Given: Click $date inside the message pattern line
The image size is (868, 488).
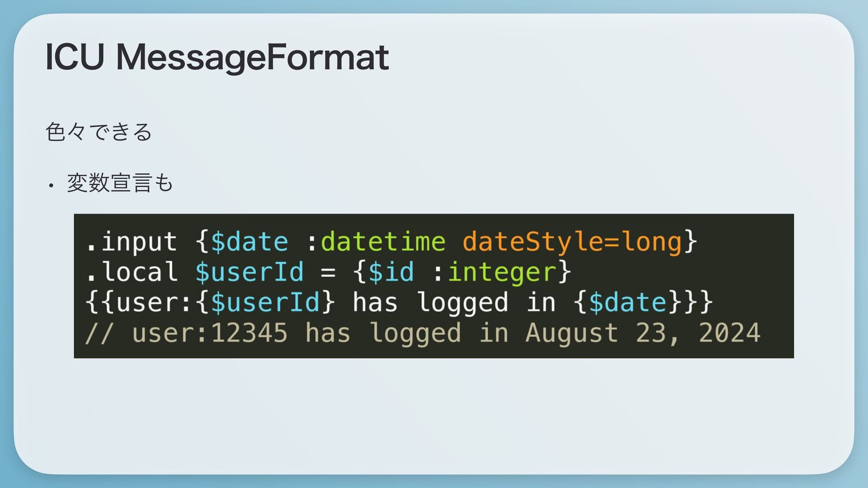Looking at the screenshot, I should pos(628,302).
